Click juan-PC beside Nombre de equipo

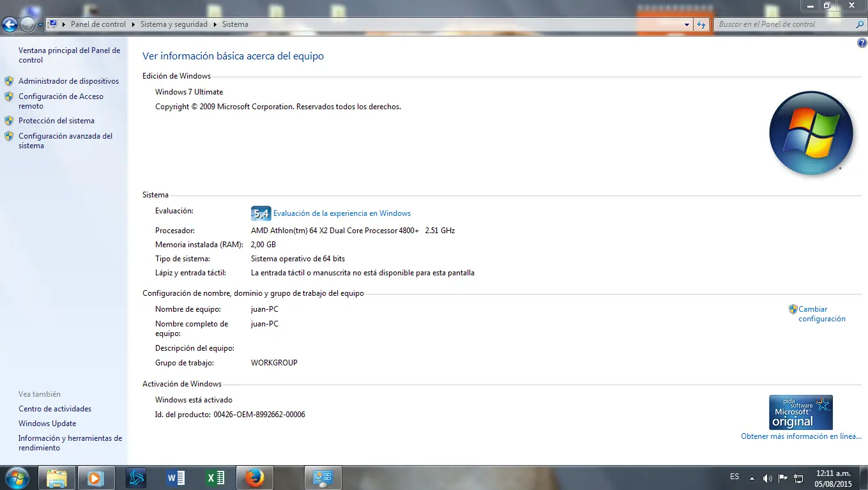click(264, 309)
